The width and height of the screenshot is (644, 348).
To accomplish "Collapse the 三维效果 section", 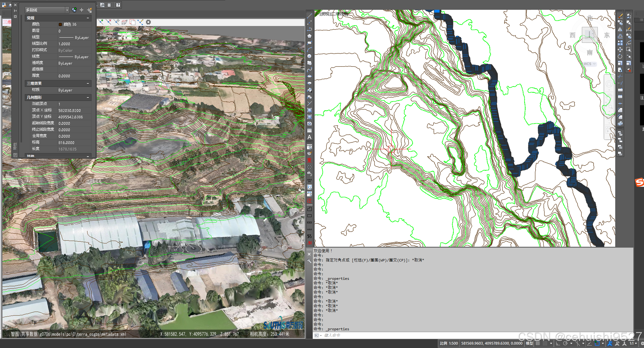I will tap(88, 83).
